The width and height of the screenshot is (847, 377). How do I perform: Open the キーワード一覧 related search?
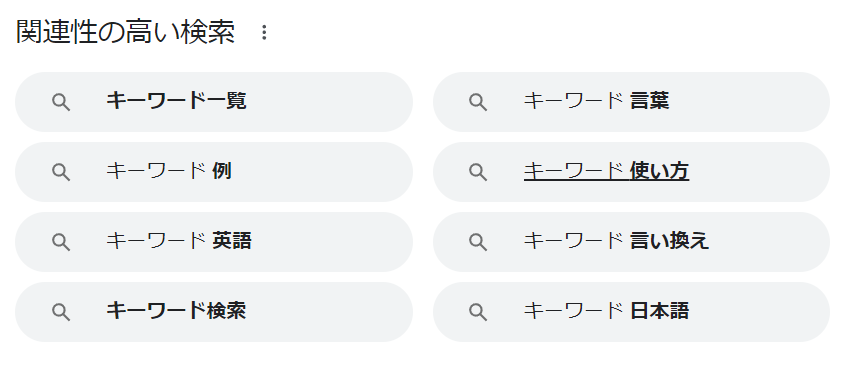[176, 102]
